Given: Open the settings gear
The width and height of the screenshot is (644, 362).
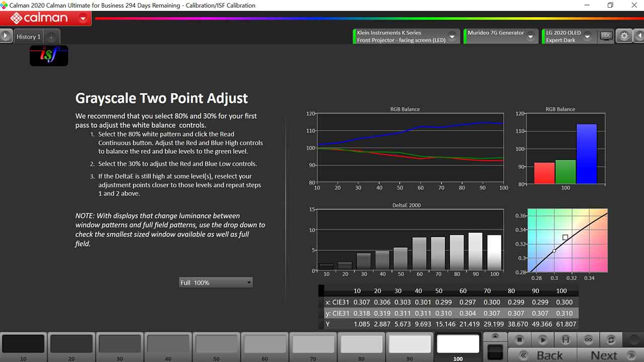Looking at the screenshot, I should [624, 36].
